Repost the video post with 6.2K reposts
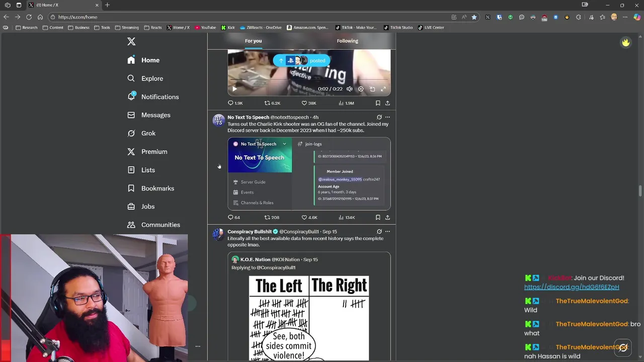This screenshot has height=362, width=644. (x=272, y=103)
